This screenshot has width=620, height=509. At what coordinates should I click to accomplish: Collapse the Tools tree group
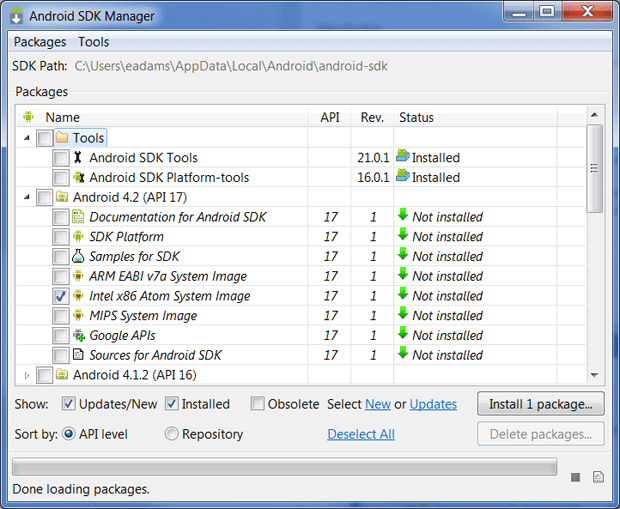[x=26, y=138]
